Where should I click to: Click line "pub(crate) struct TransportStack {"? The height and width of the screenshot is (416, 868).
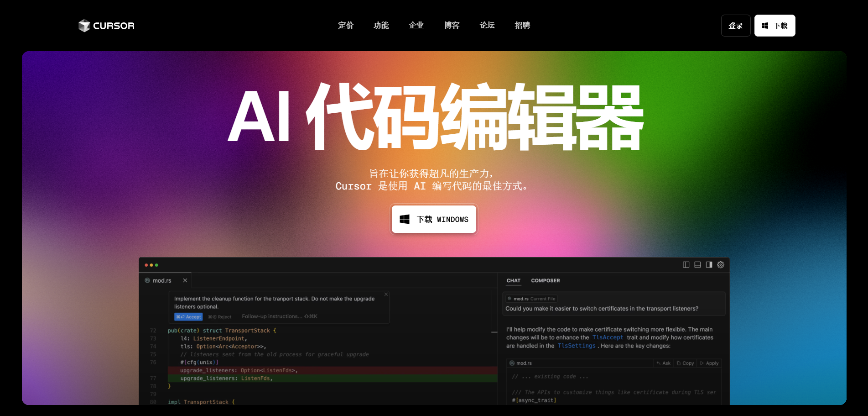pyautogui.click(x=222, y=331)
